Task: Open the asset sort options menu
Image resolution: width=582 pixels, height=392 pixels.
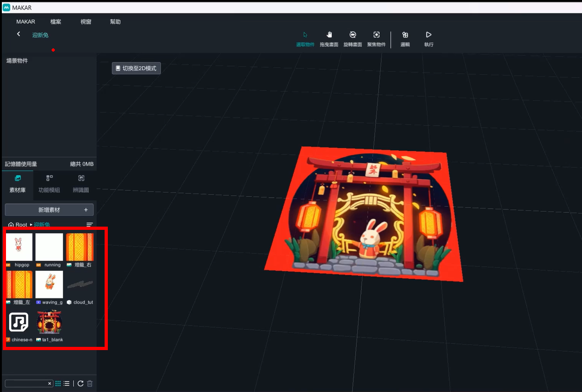Action: tap(89, 225)
